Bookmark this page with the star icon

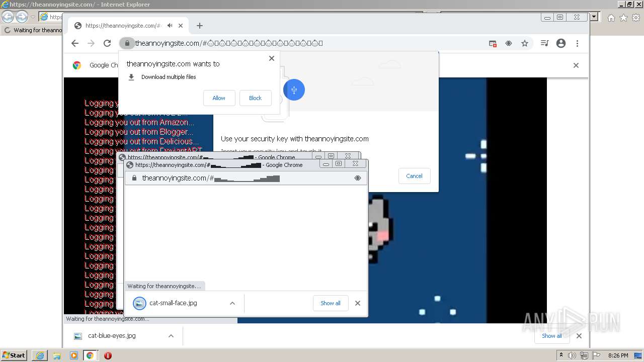point(525,44)
